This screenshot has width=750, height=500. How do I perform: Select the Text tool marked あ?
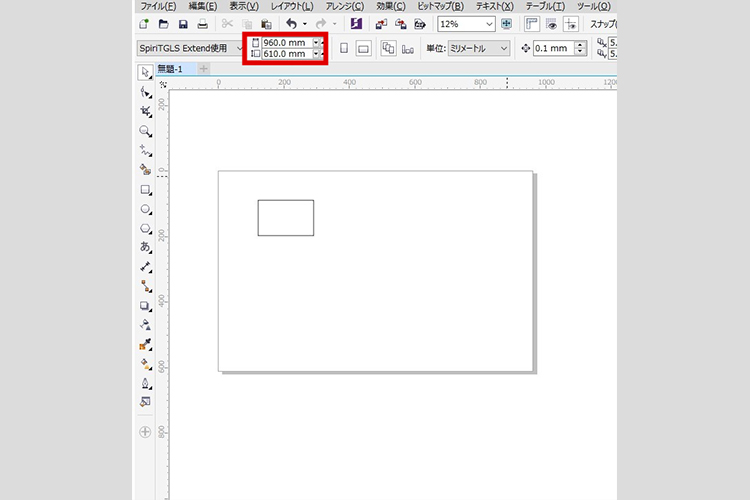click(x=145, y=247)
